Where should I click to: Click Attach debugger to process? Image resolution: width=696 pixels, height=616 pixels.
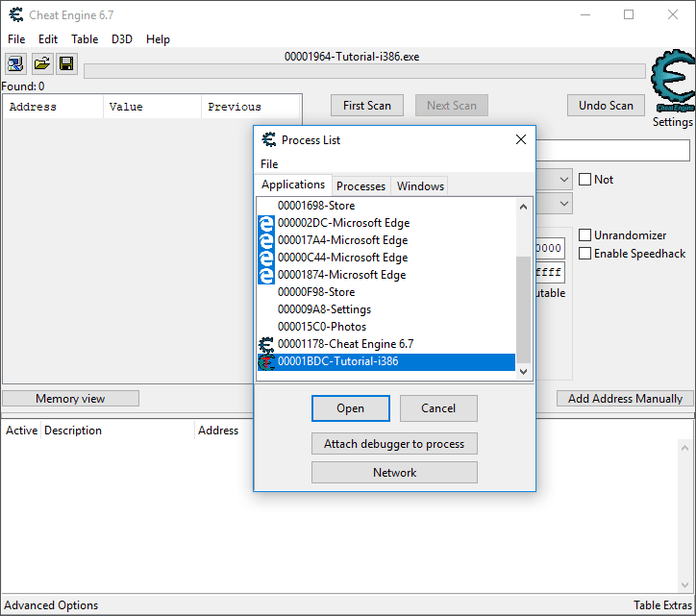(394, 444)
